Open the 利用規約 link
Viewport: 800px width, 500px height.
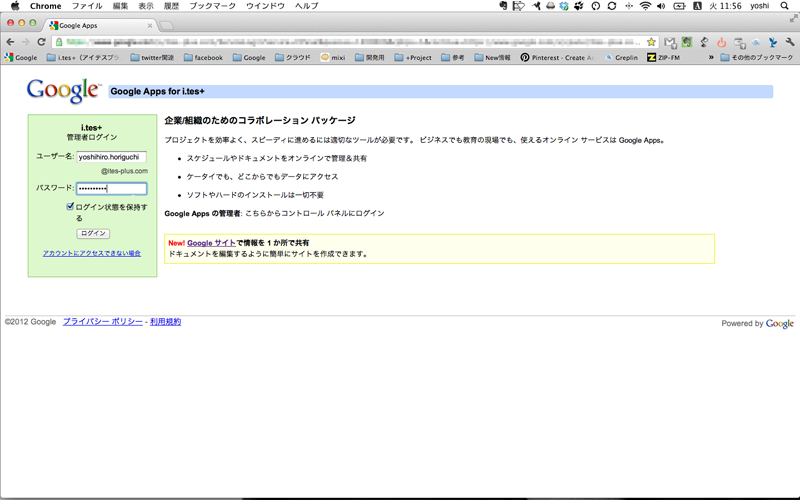coord(165,321)
